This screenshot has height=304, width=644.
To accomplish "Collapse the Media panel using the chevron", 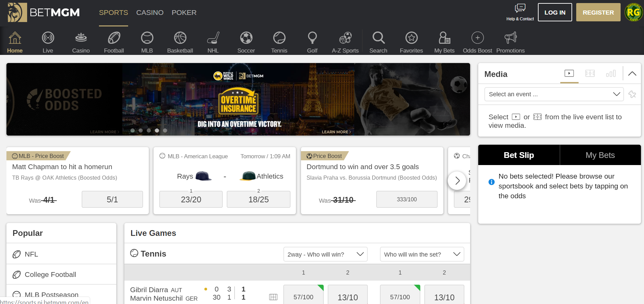I will [x=632, y=74].
